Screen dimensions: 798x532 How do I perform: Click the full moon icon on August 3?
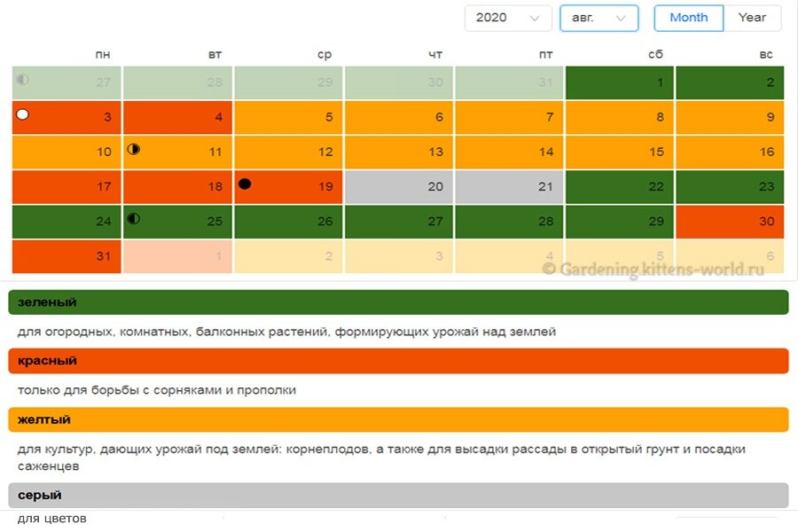[22, 114]
